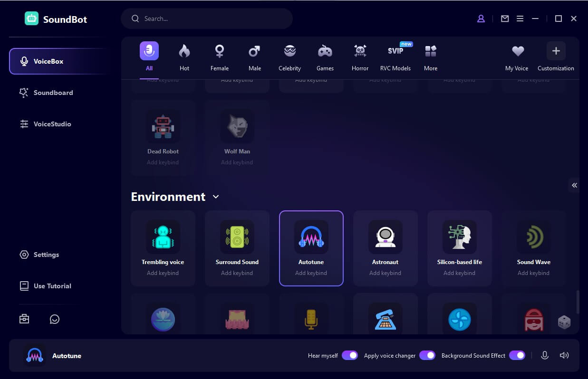Image resolution: width=588 pixels, height=379 pixels.
Task: Click the microphone icon near the volume control
Action: click(545, 355)
